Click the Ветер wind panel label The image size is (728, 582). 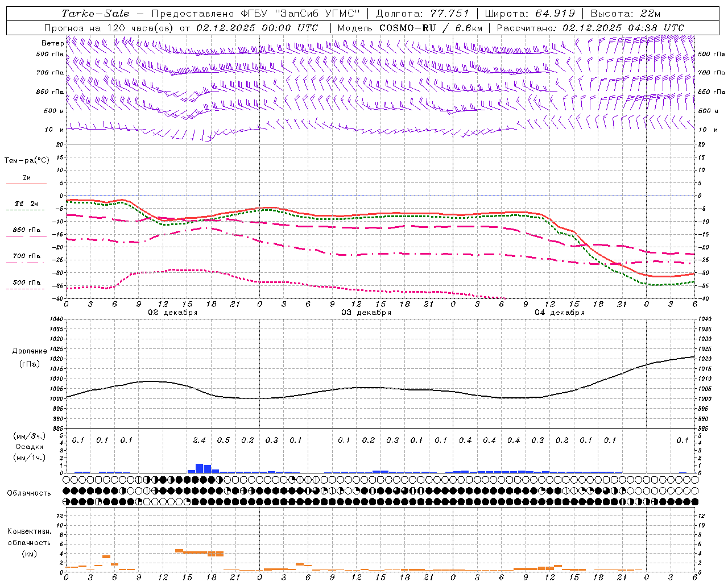(x=53, y=43)
